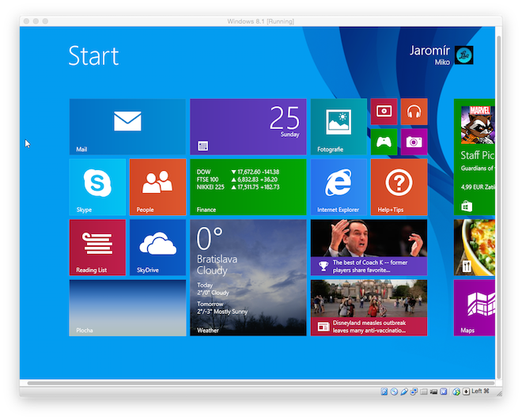522x420 pixels.
Task: Click the horizontal scrollbar of VM window
Action: 261,383
